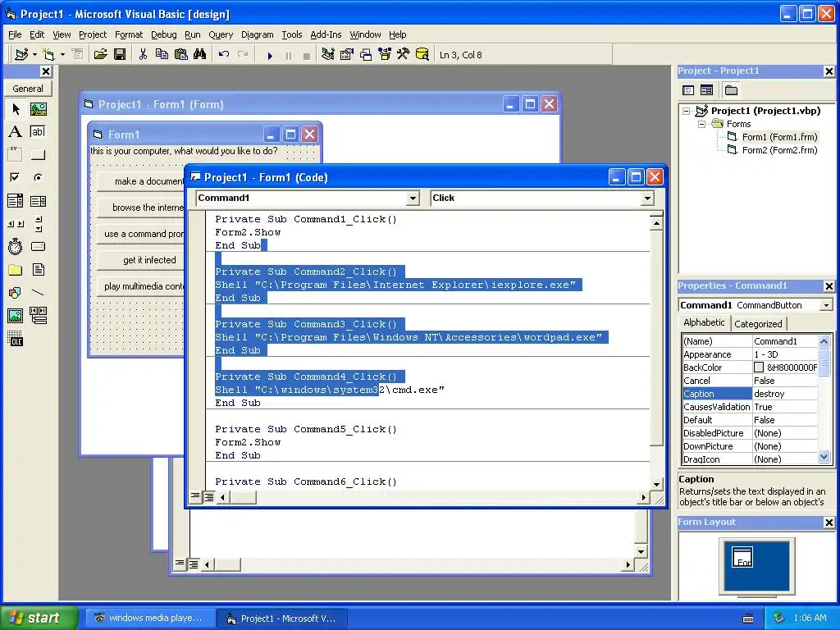Click the Undo toolbar icon
Image resolution: width=840 pixels, height=630 pixels.
[x=224, y=55]
